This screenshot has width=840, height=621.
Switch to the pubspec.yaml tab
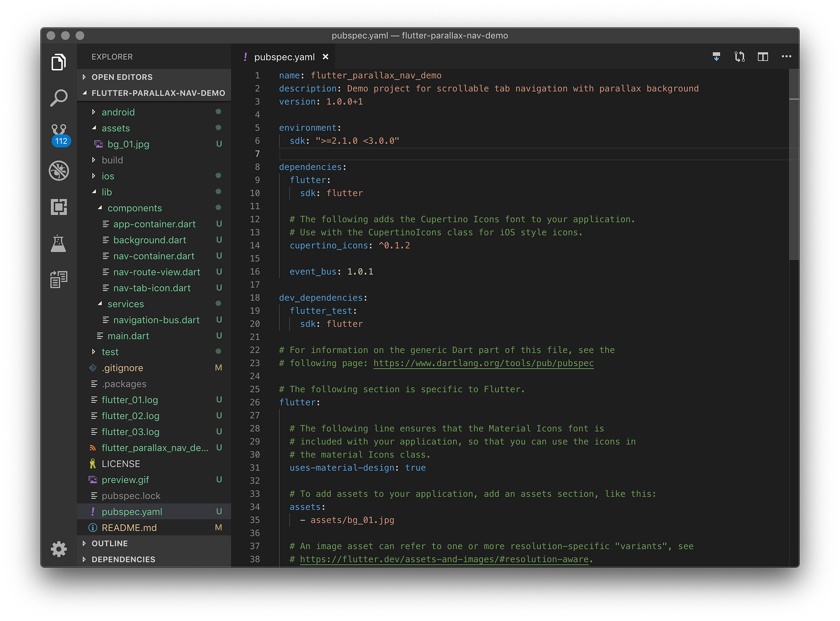tap(284, 57)
